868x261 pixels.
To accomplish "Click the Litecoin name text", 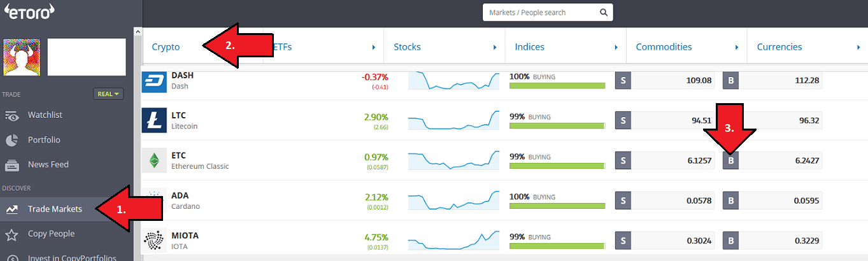I will click(x=185, y=126).
